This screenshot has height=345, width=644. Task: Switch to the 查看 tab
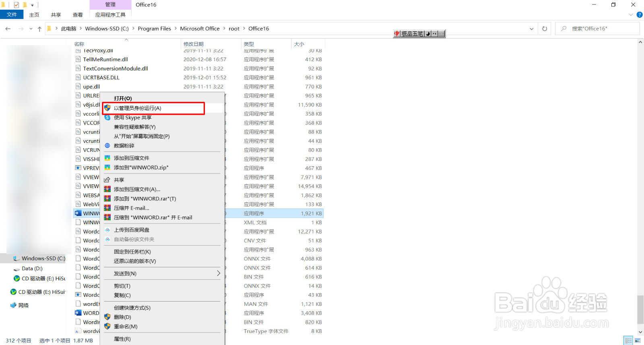coord(78,15)
